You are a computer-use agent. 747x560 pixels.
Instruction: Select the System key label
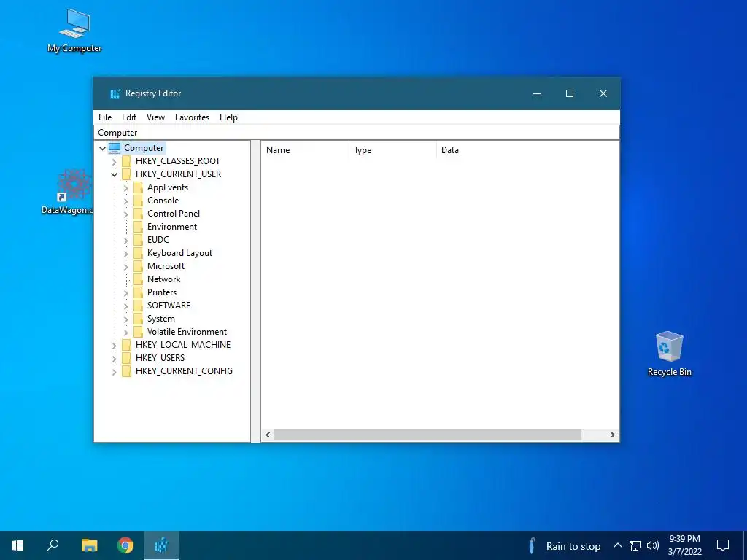(161, 319)
